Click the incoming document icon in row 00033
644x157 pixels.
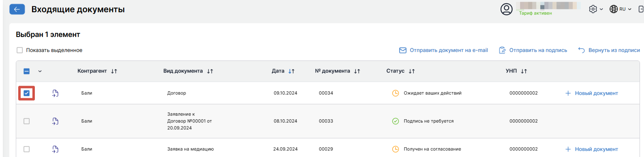[x=55, y=121]
